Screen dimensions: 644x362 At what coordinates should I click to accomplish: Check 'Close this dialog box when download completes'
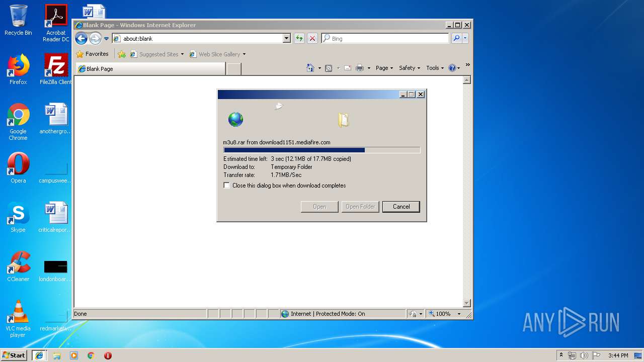[x=227, y=186]
